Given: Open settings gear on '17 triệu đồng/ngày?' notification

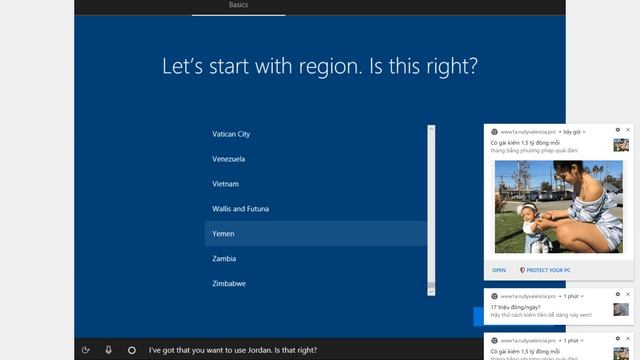Looking at the screenshot, I should [618, 294].
